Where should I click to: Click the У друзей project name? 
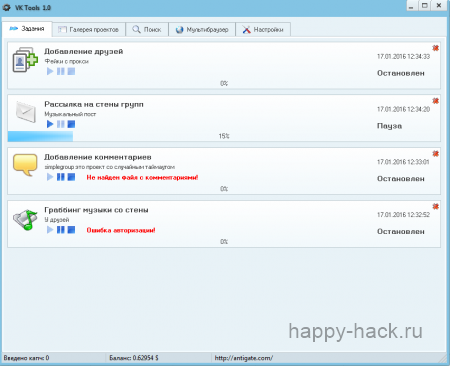point(57,220)
